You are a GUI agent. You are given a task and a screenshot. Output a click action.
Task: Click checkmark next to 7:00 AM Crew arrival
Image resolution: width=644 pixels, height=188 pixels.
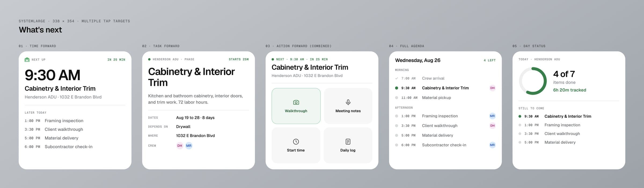397,78
